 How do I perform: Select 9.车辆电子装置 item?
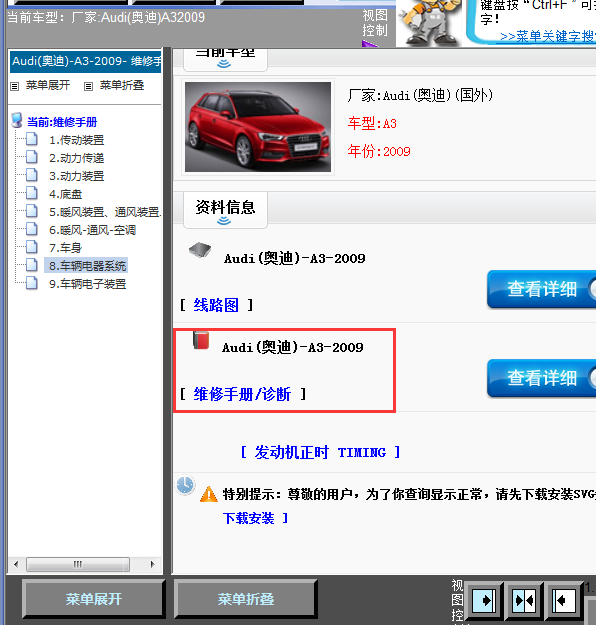[x=88, y=284]
